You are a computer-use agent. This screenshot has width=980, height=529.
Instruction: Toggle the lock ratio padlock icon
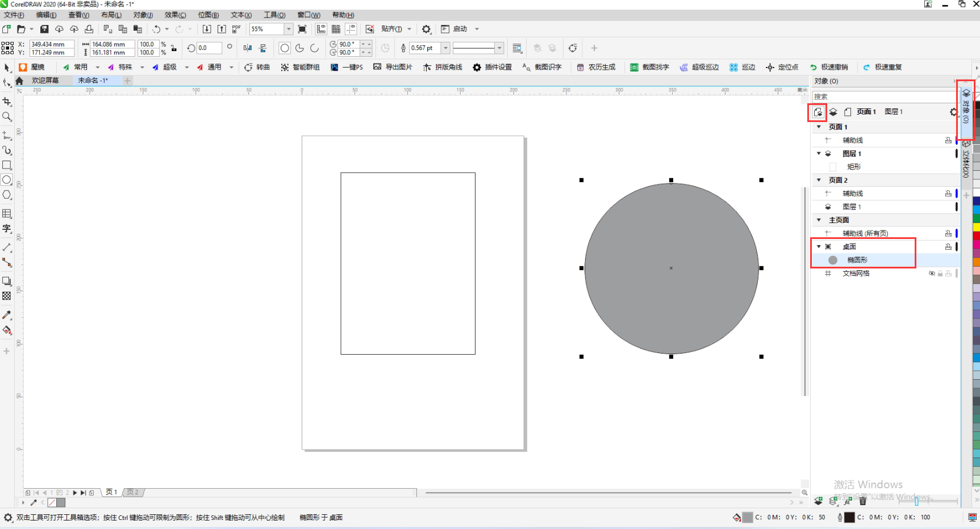point(174,48)
